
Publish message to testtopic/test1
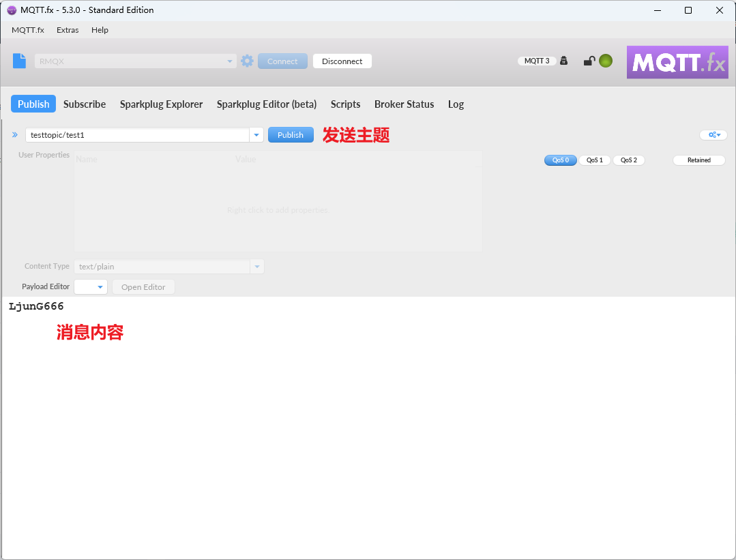pos(291,135)
